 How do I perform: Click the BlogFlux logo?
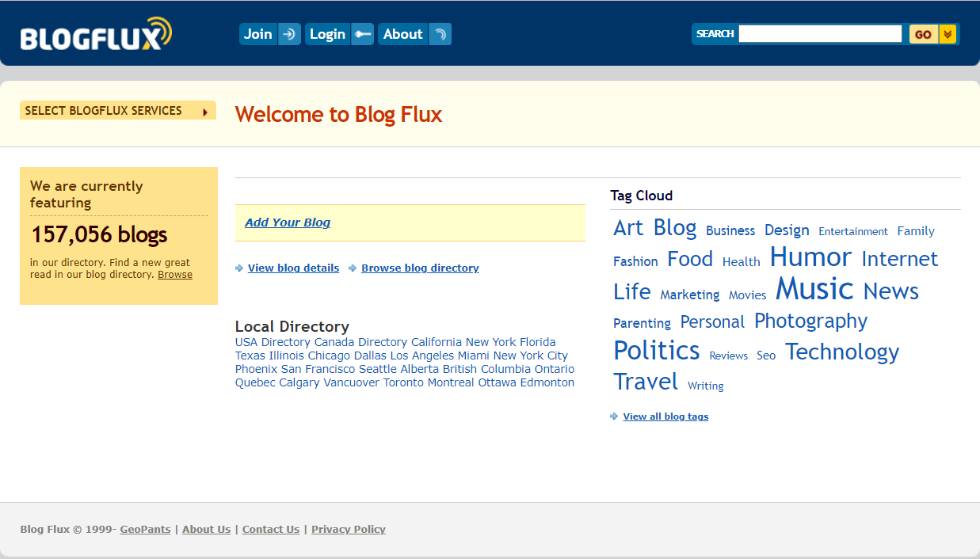point(96,34)
